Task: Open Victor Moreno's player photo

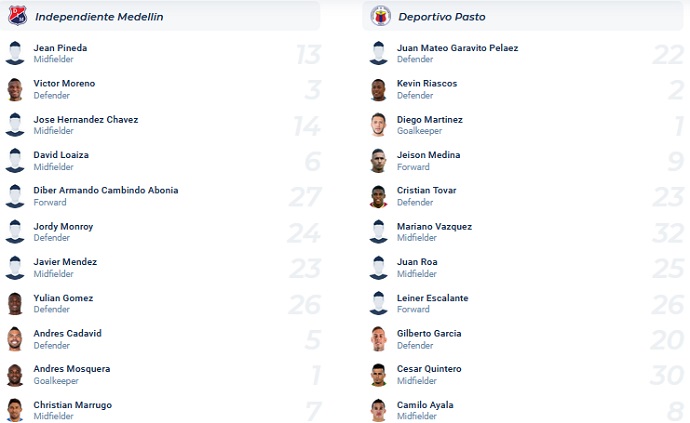Action: (x=15, y=89)
